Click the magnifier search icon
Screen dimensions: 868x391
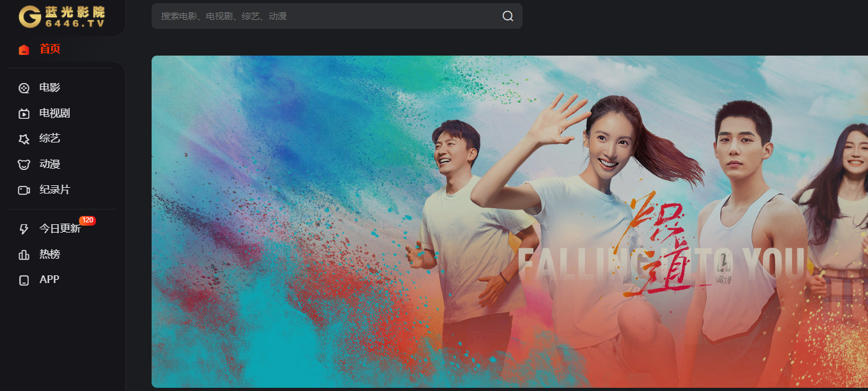[508, 16]
